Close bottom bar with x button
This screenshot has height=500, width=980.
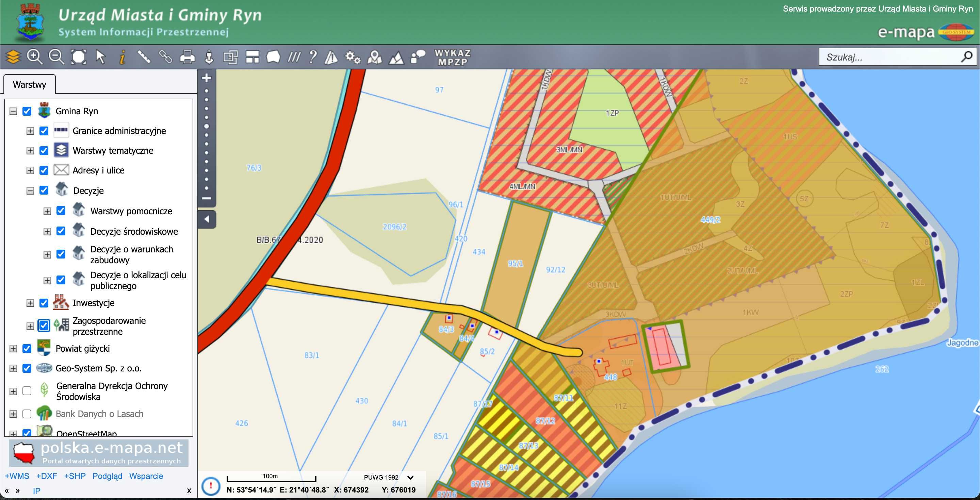(189, 491)
